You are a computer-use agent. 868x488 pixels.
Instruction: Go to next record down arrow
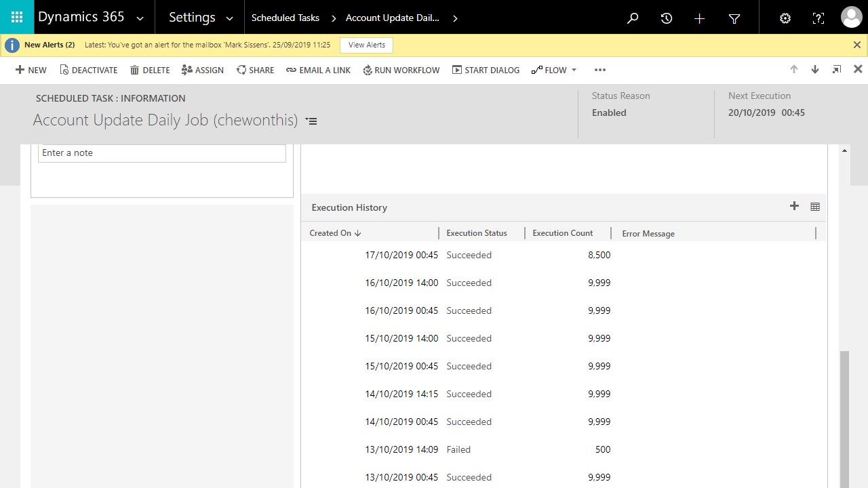tap(815, 70)
